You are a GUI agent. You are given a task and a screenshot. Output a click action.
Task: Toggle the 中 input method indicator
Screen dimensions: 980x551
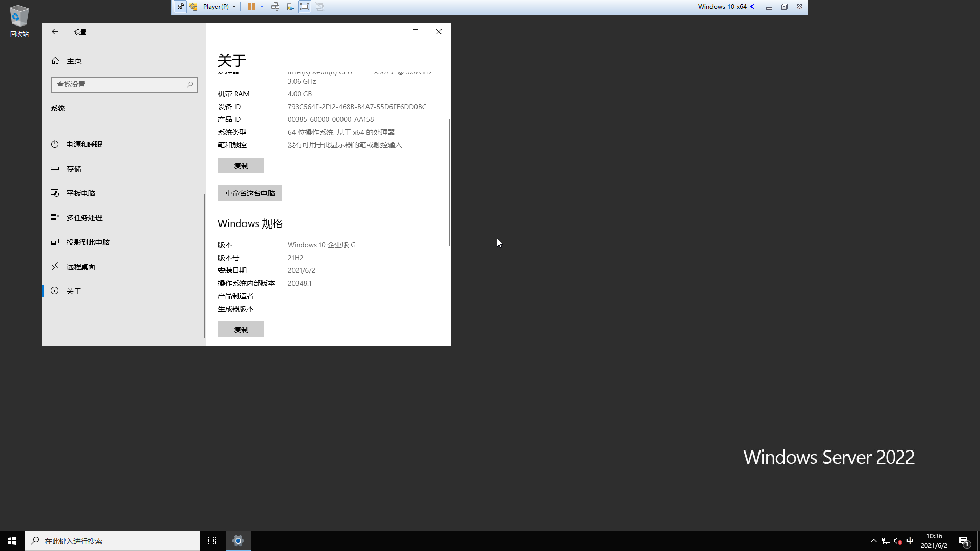pos(910,541)
